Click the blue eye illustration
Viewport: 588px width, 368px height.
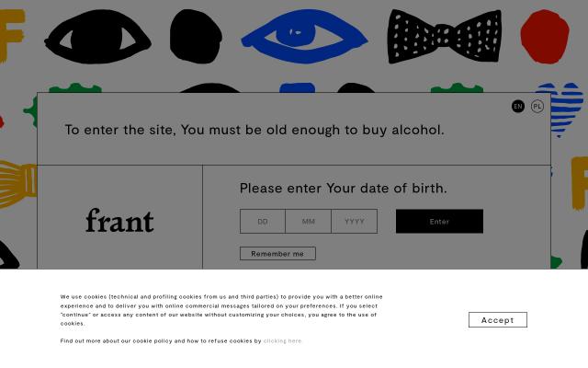303,37
